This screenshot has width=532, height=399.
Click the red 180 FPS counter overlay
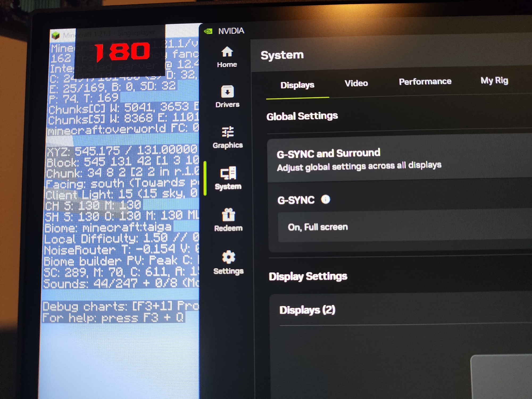click(x=122, y=51)
